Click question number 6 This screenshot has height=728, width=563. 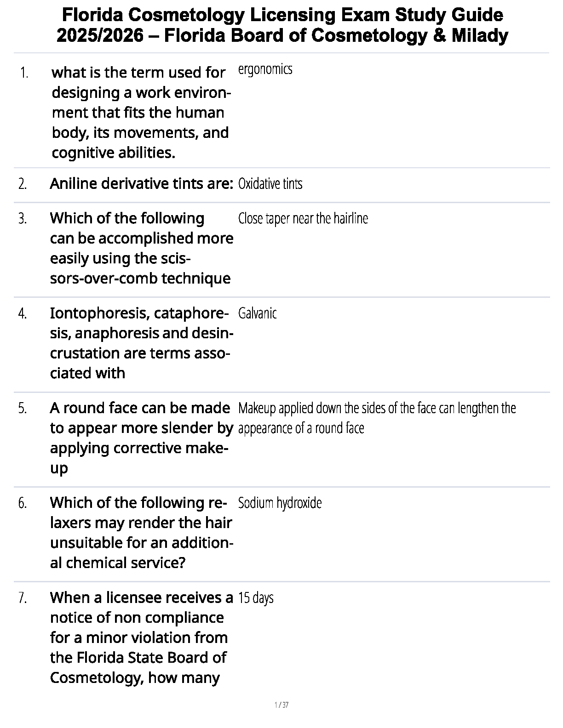click(x=23, y=503)
